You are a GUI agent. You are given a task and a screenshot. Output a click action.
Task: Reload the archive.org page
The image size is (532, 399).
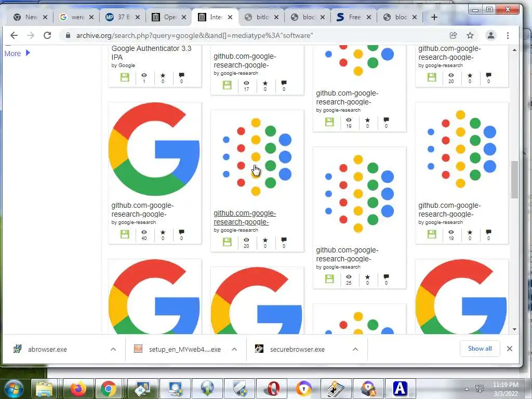[47, 35]
